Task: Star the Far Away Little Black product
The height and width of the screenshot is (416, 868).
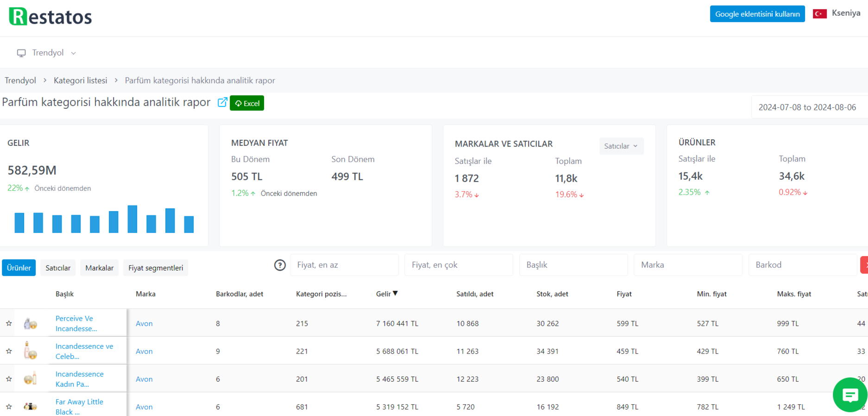Action: tap(9, 406)
